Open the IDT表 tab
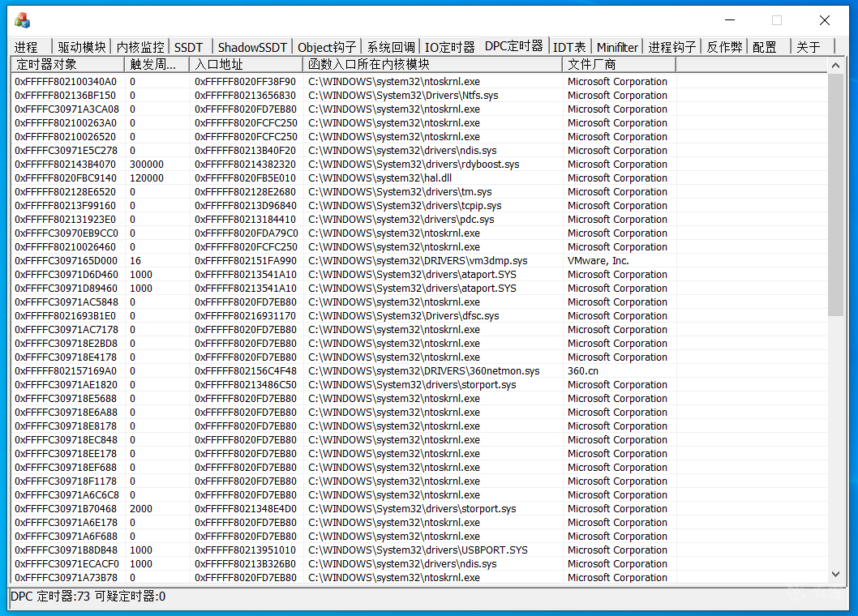Screen dimensions: 858x616 tap(569, 47)
